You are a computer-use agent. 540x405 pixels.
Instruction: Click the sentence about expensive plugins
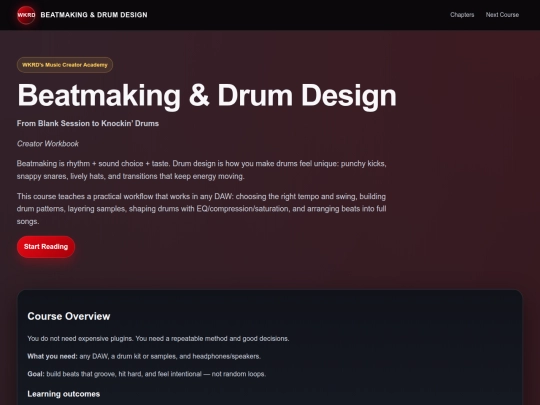click(158, 339)
